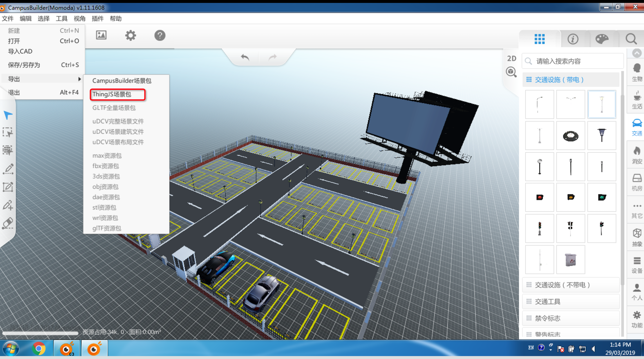Open the search magnifier tab
The width and height of the screenshot is (644, 359).
coord(631,39)
